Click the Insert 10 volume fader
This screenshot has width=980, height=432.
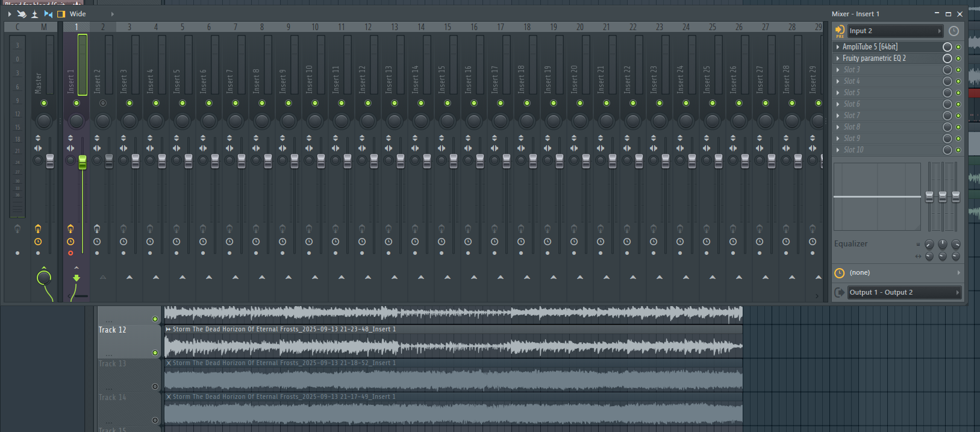click(x=321, y=161)
